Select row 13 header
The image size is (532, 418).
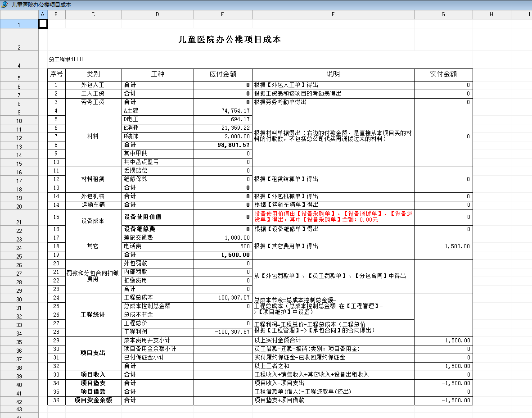tap(19, 146)
